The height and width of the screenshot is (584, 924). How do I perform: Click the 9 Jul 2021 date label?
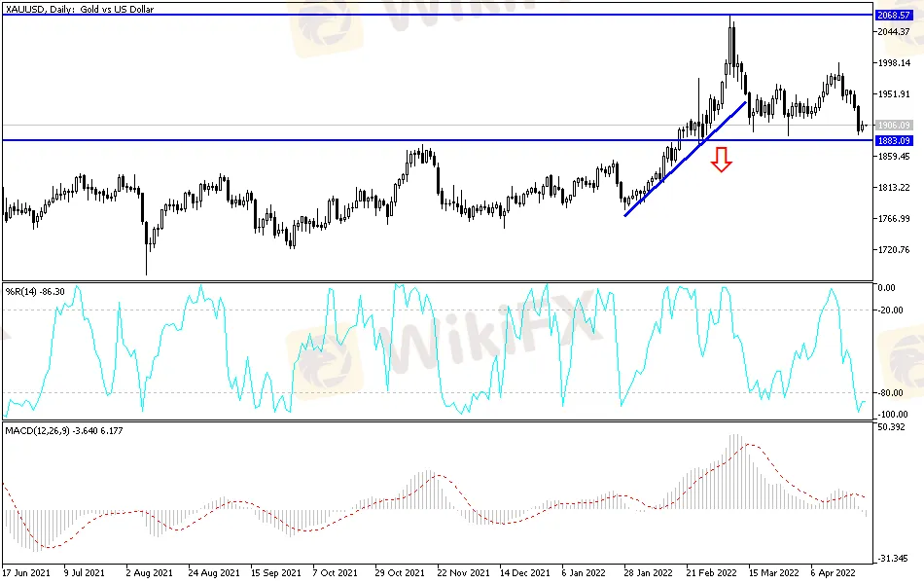pyautogui.click(x=85, y=572)
